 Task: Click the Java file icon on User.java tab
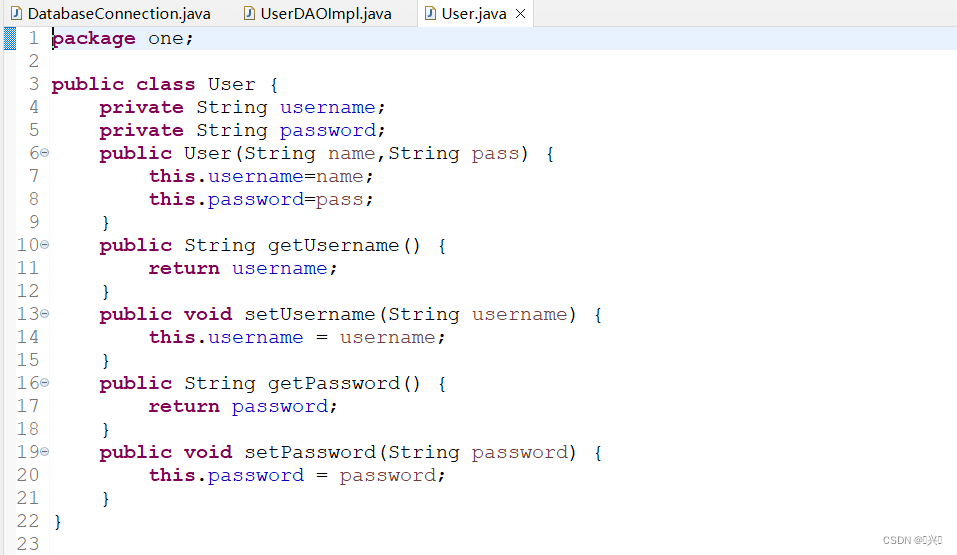(x=430, y=13)
